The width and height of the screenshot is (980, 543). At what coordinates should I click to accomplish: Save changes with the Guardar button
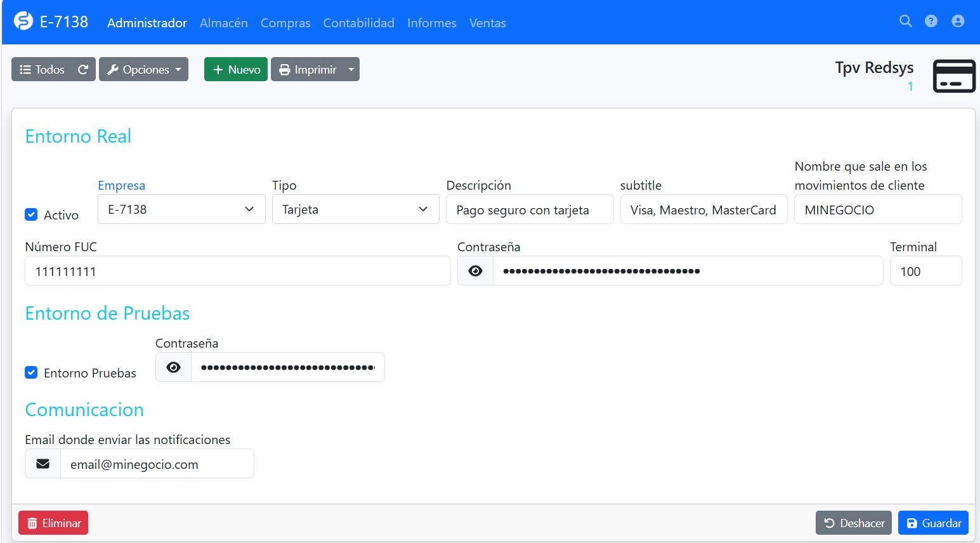tap(933, 523)
